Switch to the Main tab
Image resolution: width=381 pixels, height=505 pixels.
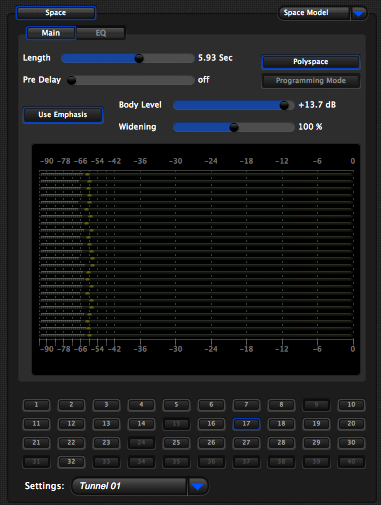click(51, 33)
